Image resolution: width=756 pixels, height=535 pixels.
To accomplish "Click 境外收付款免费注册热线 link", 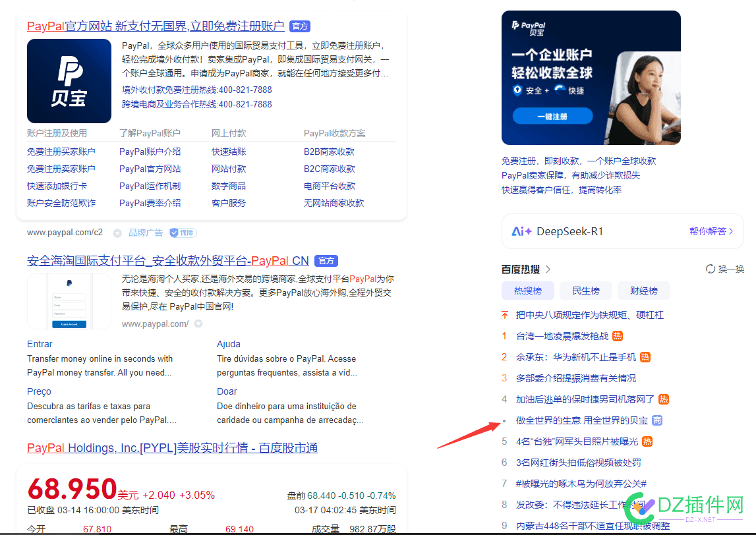I will [196, 90].
